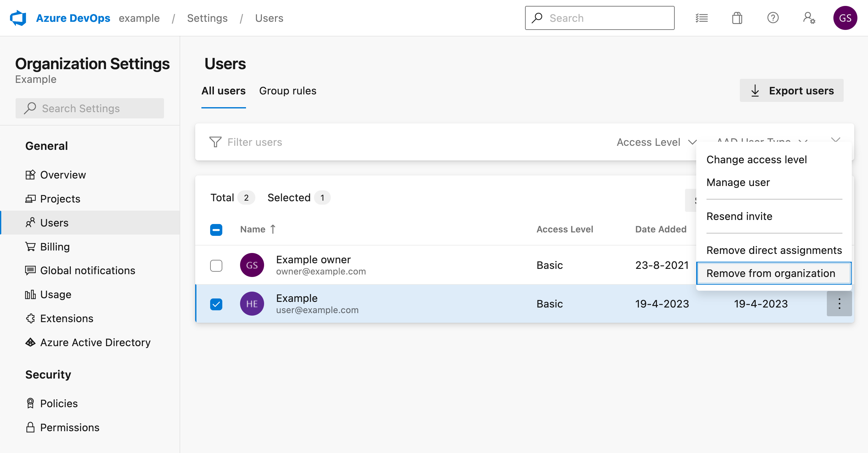Click the Access Level column header
This screenshot has height=453, width=868.
[565, 229]
